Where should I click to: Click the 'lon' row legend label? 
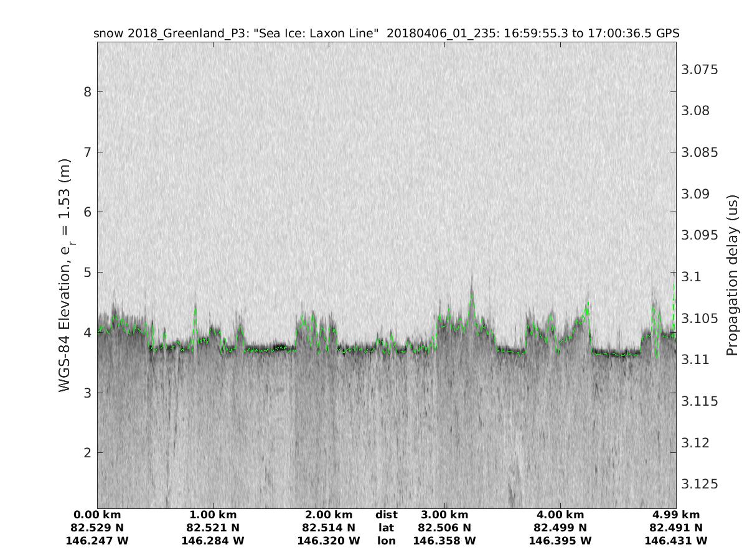(386, 541)
